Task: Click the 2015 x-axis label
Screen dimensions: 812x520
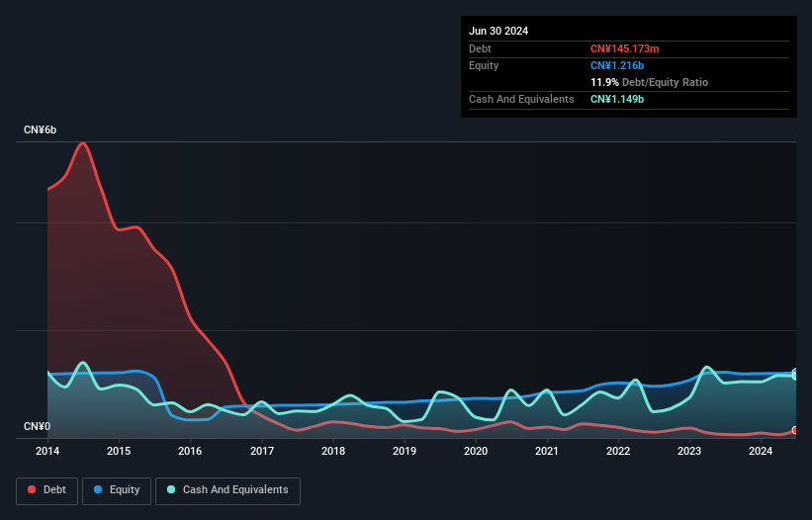Action: click(119, 451)
